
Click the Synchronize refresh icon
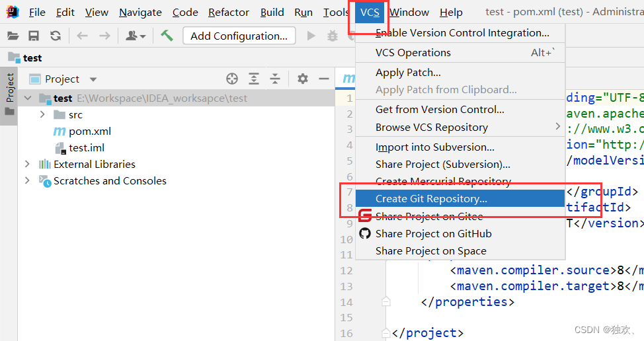pyautogui.click(x=56, y=36)
